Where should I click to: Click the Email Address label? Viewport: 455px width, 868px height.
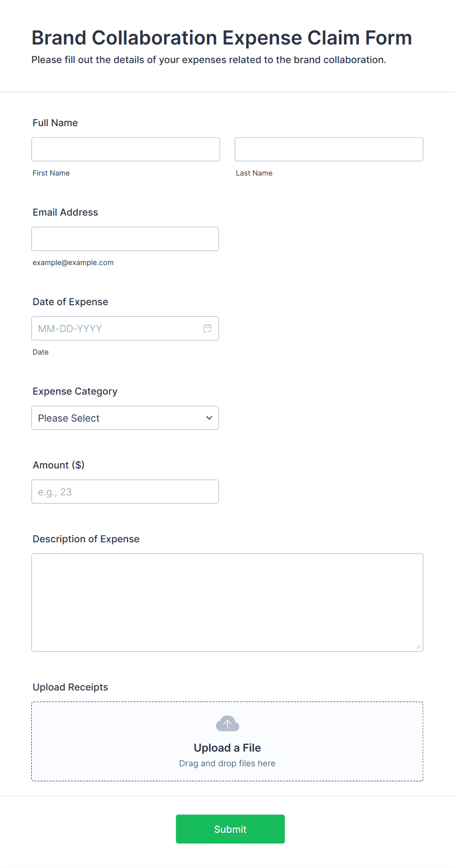(x=66, y=212)
